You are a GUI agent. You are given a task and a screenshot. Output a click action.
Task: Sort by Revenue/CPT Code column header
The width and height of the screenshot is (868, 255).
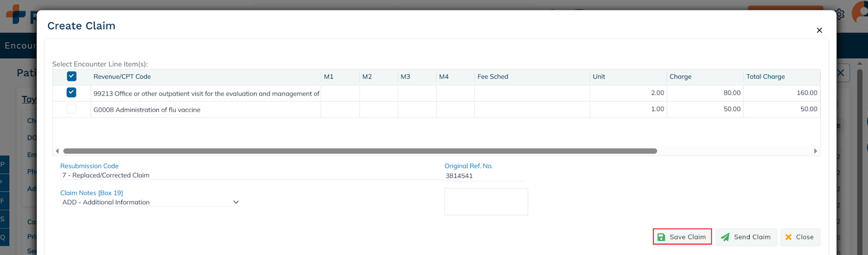point(122,76)
